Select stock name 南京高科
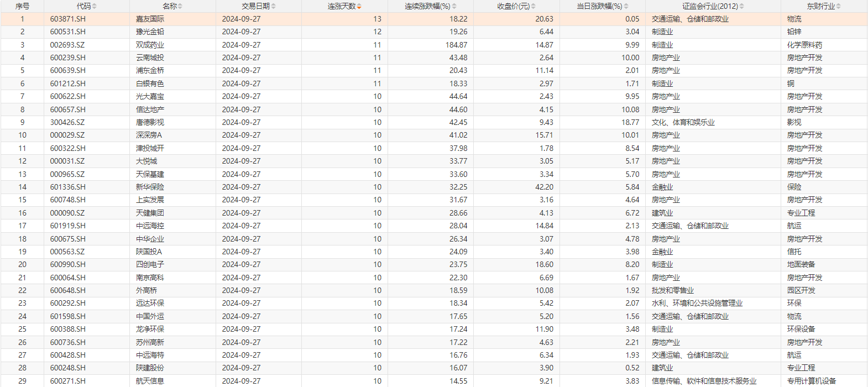The image size is (868, 387). 150,278
